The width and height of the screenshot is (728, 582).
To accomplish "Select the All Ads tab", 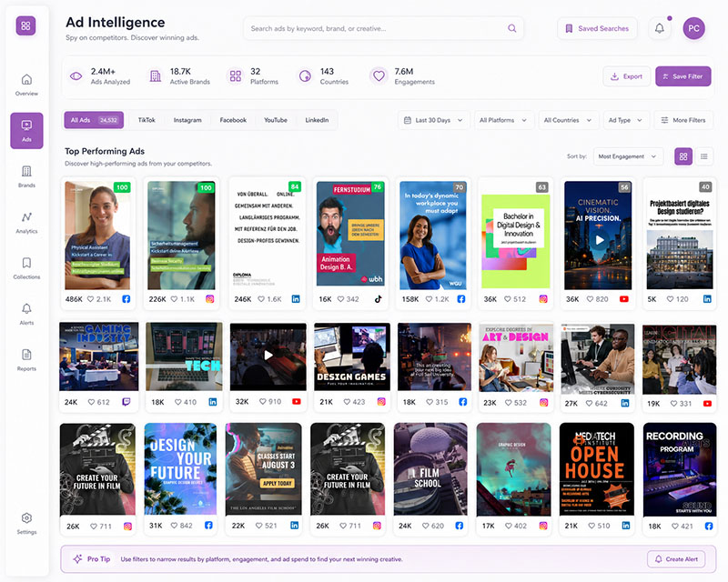I will pyautogui.click(x=94, y=120).
